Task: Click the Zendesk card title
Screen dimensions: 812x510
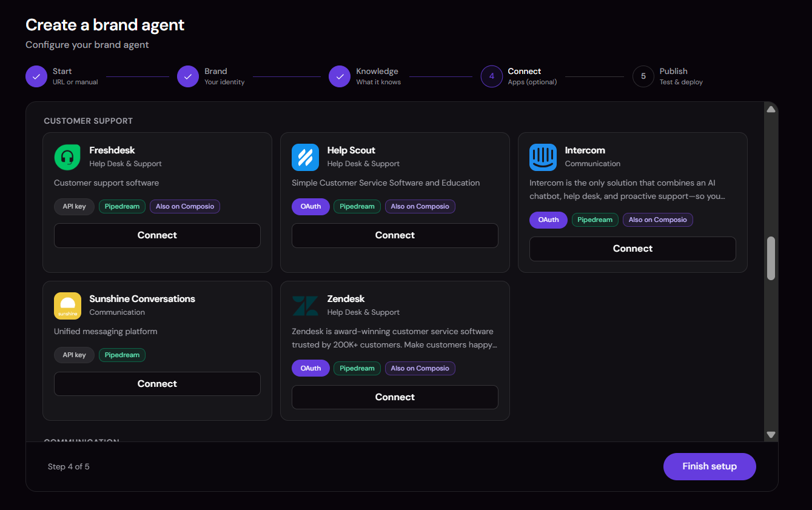Action: [346, 299]
